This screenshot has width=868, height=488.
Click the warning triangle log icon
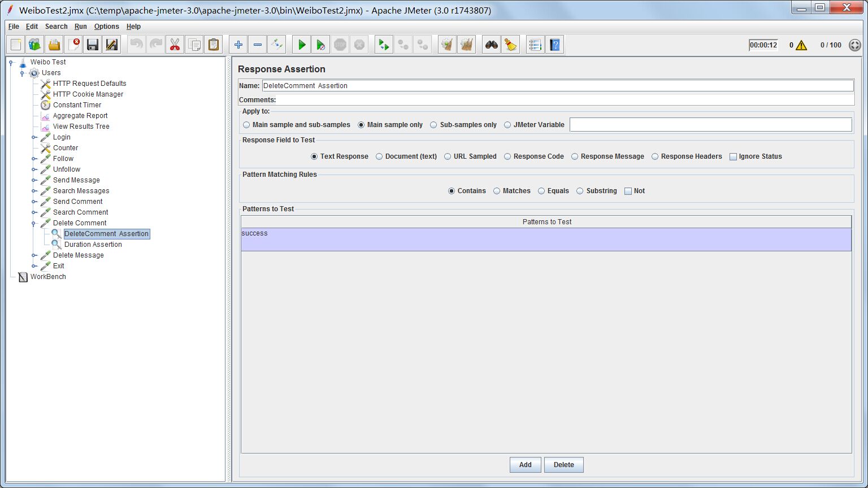(x=801, y=45)
